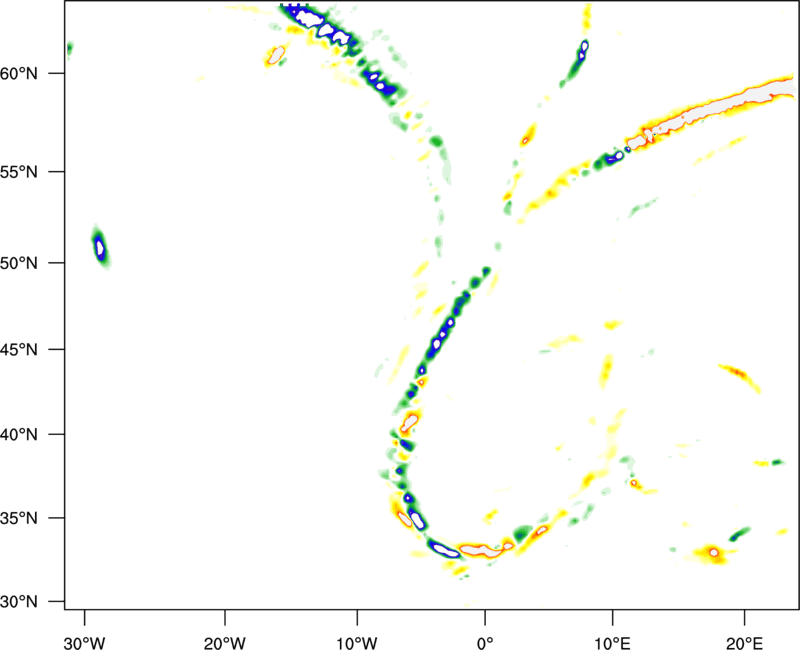This screenshot has height=650, width=800.
Task: Click the 45°N latitude label
Action: coord(19,350)
